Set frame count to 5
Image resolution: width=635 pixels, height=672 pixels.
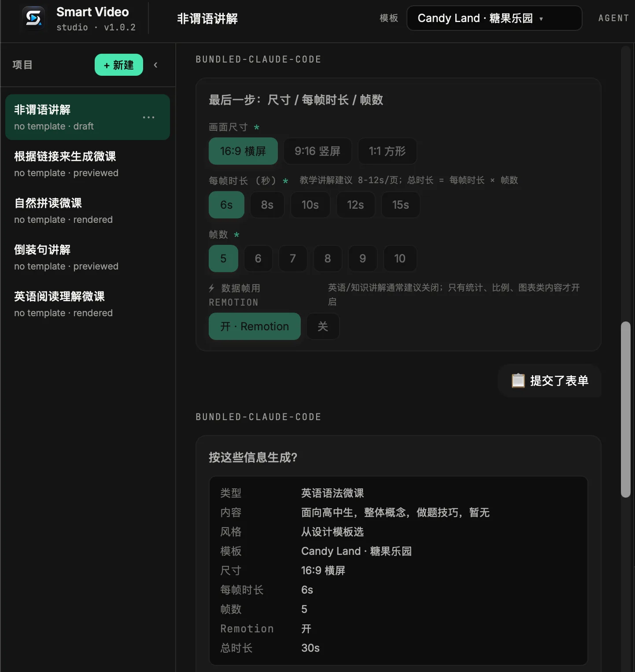click(223, 258)
